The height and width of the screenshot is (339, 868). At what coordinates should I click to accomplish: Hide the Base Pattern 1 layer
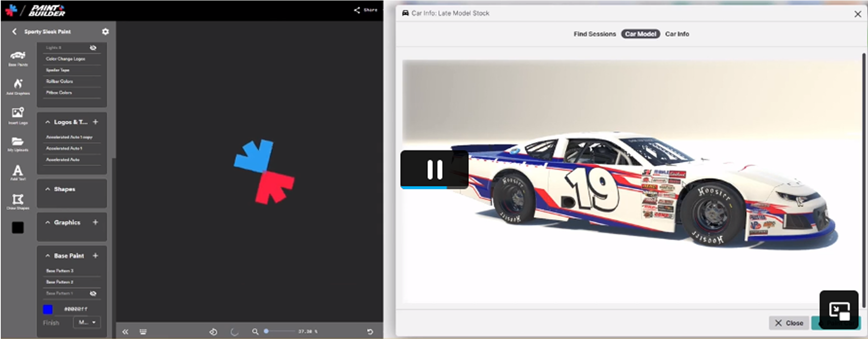point(93,293)
